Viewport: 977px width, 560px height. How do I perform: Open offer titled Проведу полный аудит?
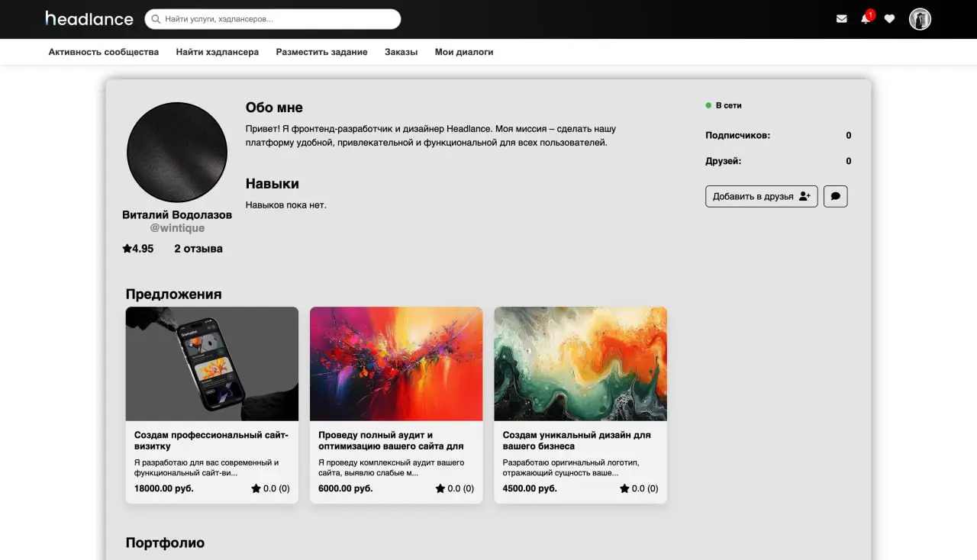point(391,440)
